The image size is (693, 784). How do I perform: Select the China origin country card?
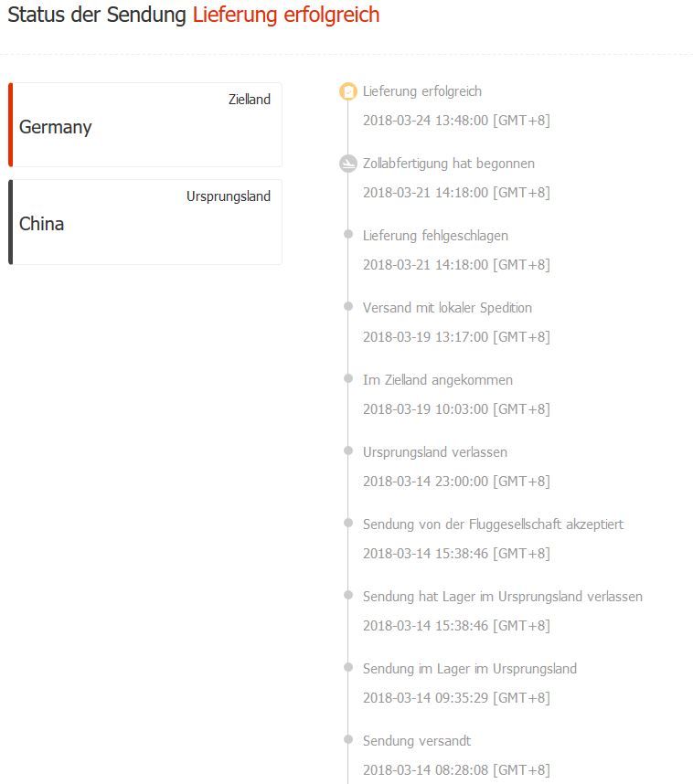(146, 222)
